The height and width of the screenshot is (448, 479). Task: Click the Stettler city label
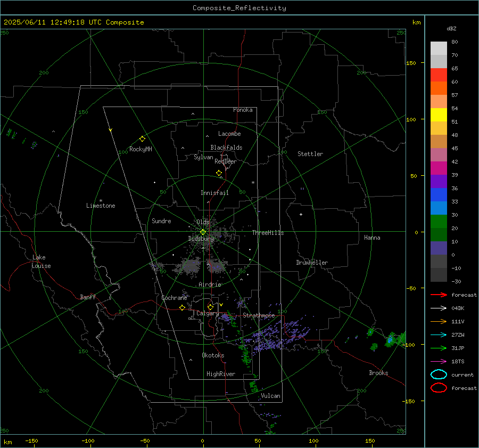click(x=310, y=154)
